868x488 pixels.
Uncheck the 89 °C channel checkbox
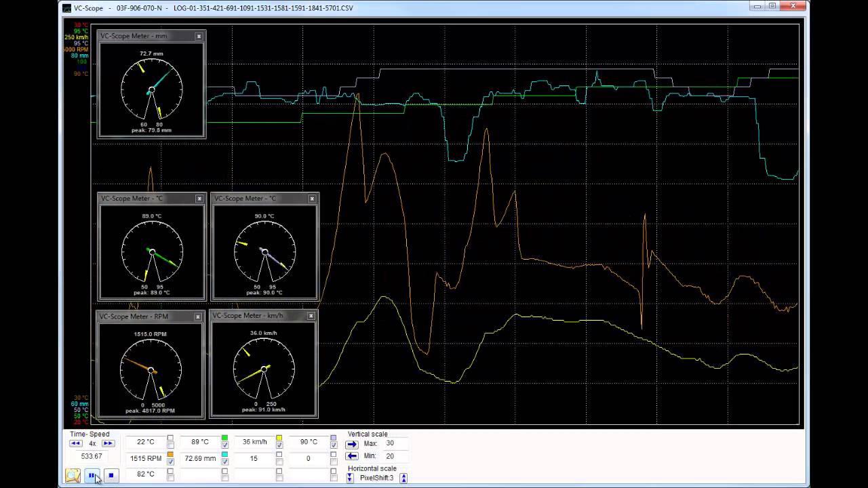pos(224,445)
